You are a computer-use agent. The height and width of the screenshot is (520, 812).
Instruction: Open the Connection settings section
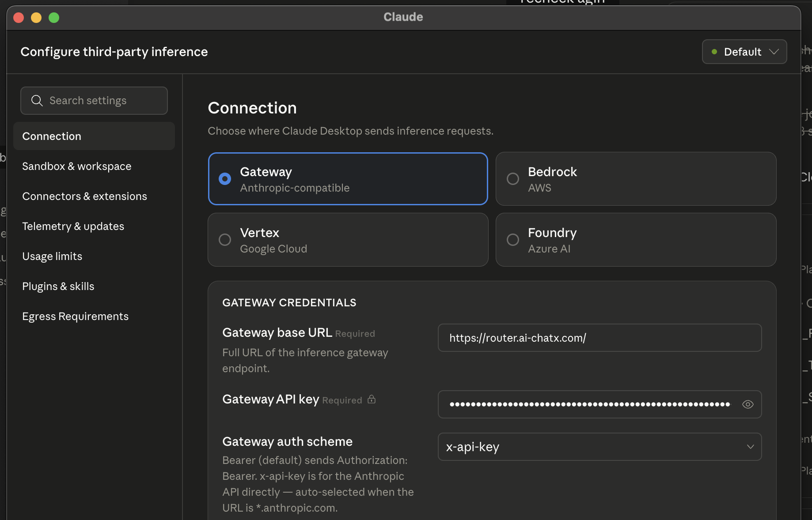[94, 136]
